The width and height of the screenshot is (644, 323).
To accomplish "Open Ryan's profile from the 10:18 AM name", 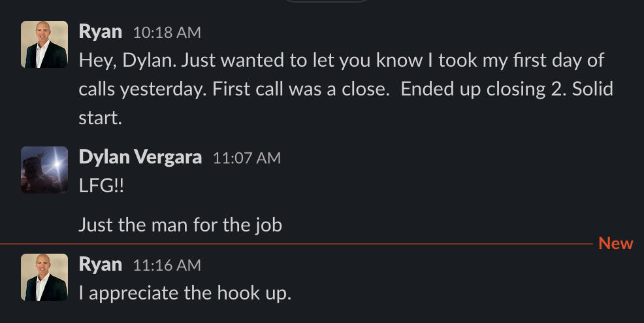I will [100, 31].
